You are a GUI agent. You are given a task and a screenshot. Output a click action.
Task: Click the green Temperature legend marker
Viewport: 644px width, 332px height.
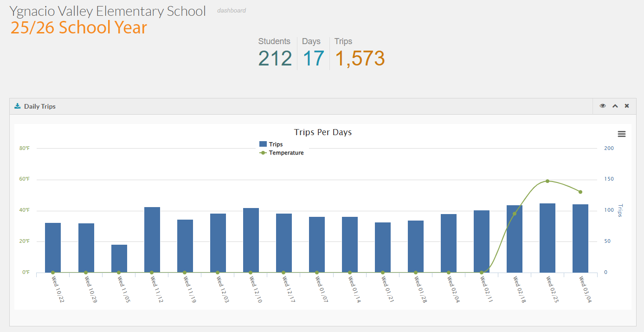263,153
